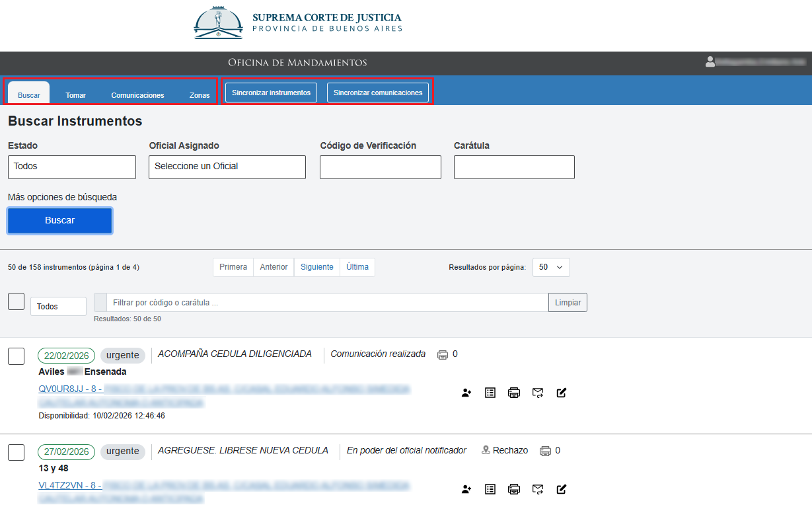Screen dimensions: 812x507
Task: Open the Oficial Asignado dropdown
Action: 227,167
